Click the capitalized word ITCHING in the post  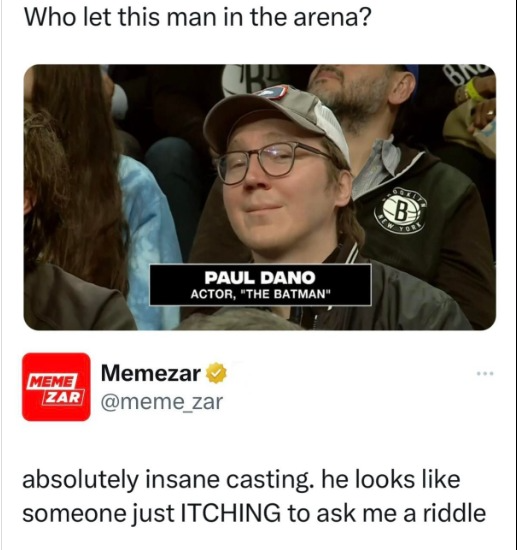coord(230,514)
